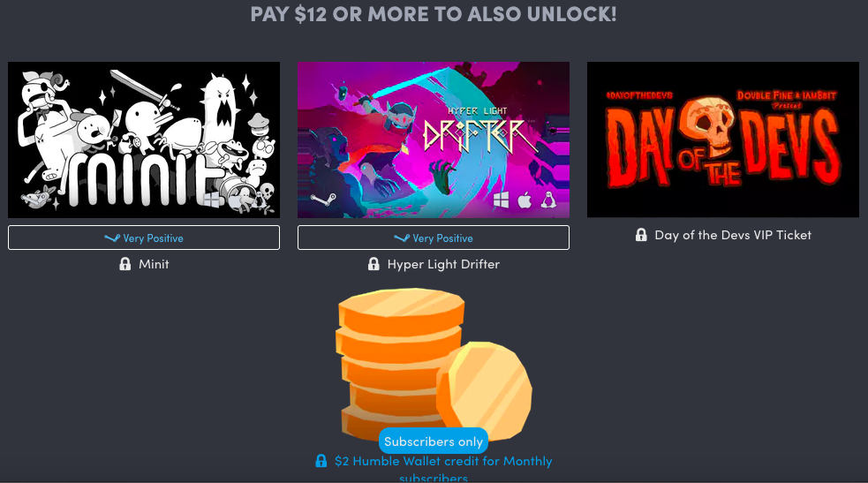Click the lock icon beside Hyper Light Drifter
This screenshot has width=868, height=483.
[x=374, y=264]
